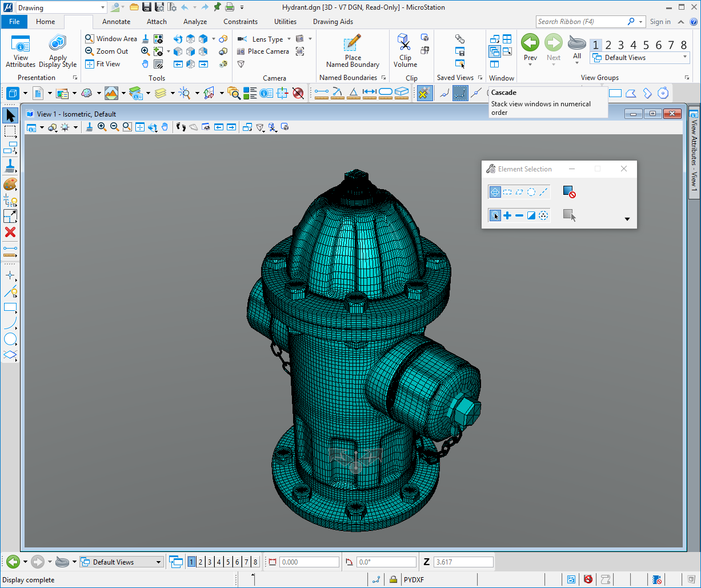
Task: Toggle view 3 in bottom view toggles
Action: [x=210, y=562]
